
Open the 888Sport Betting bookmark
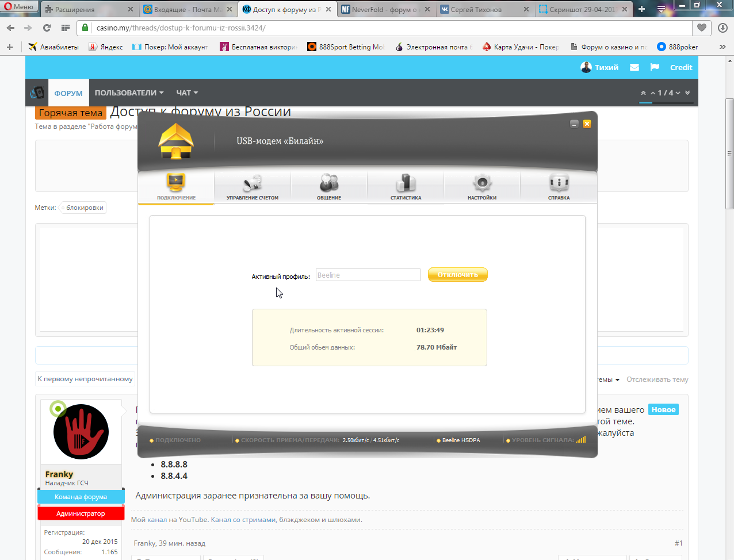point(346,47)
